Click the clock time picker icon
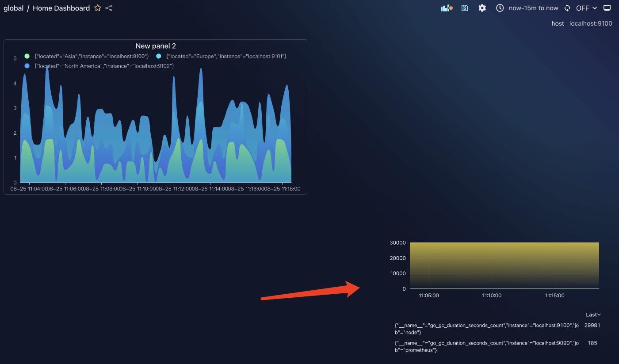Screen dimensions: 619x364 click(x=500, y=8)
